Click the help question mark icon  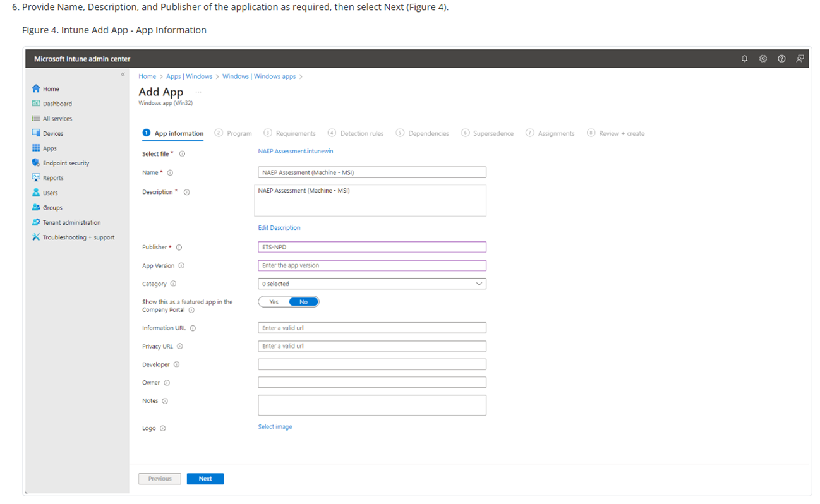781,59
